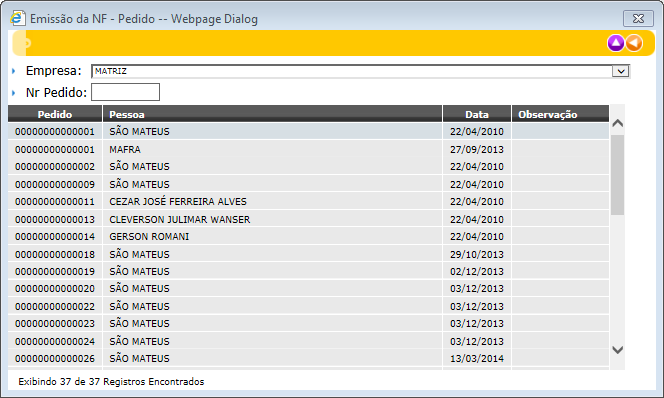Click the Internet Explorer icon in title bar
Screen dimensions: 664x398
[x=17, y=19]
